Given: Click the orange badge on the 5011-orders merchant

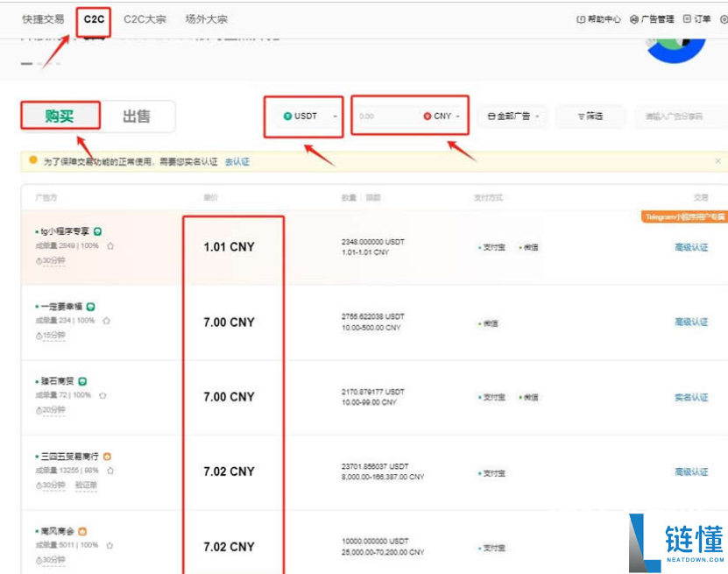Looking at the screenshot, I should [x=82, y=531].
